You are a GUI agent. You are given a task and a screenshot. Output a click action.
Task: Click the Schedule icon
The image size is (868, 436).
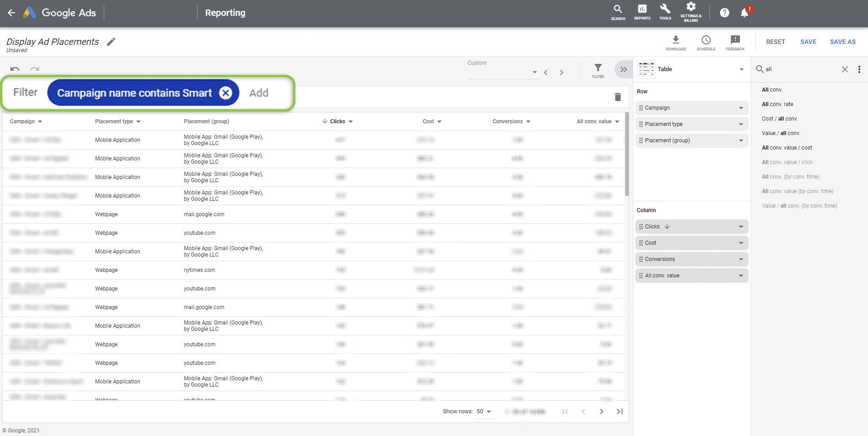(x=706, y=40)
